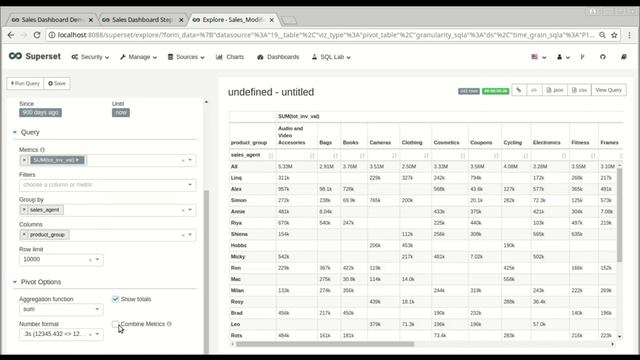Toggle the Show totals checkbox
Screen dimensions: 640x360
click(x=116, y=299)
